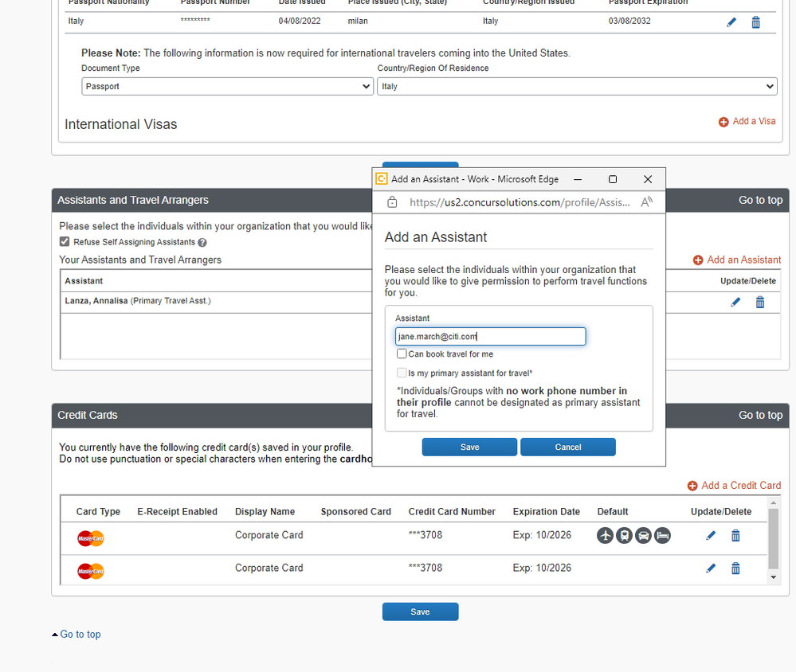Click the Expiration Date column header

(547, 512)
